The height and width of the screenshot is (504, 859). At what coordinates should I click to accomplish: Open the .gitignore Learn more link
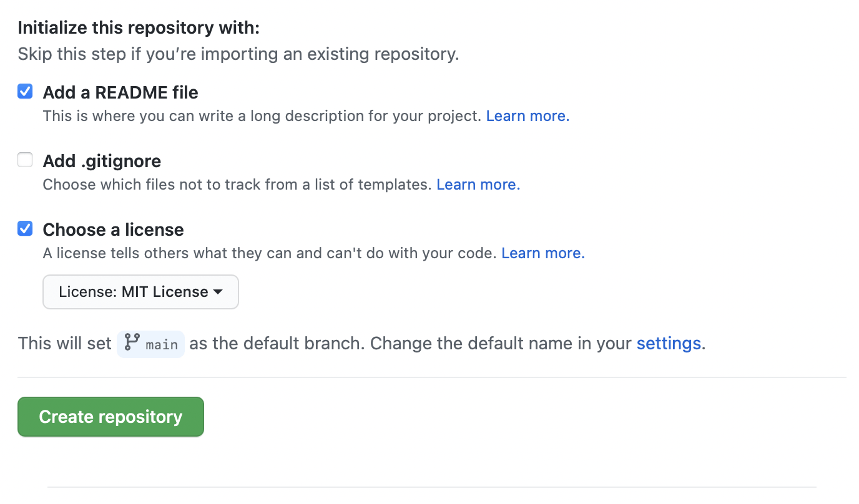pos(478,185)
